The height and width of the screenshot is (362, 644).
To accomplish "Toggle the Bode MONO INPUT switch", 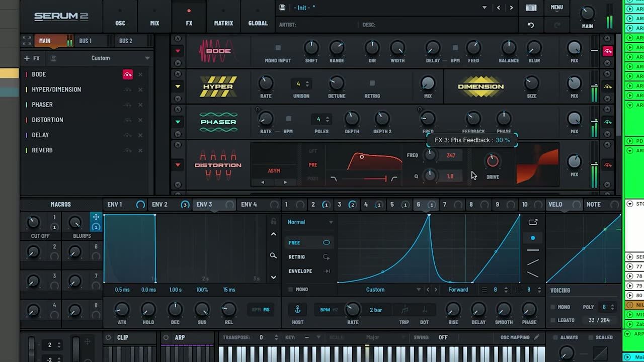I will (278, 48).
